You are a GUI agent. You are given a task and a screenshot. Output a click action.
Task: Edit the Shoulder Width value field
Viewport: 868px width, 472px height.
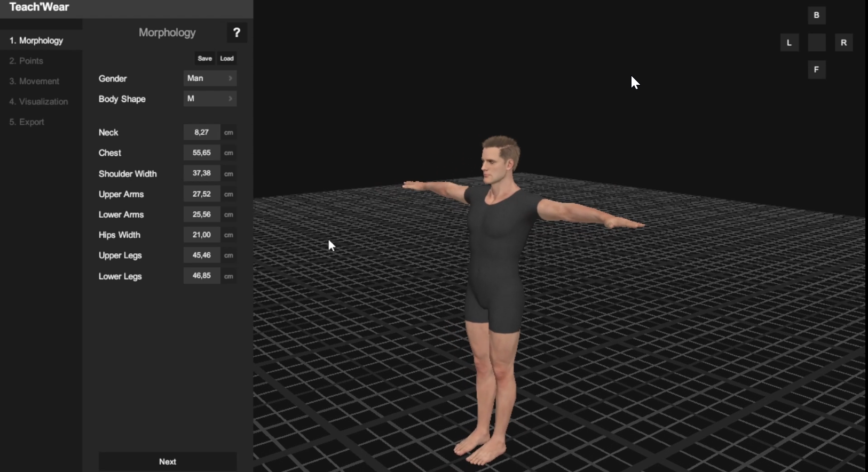point(202,173)
